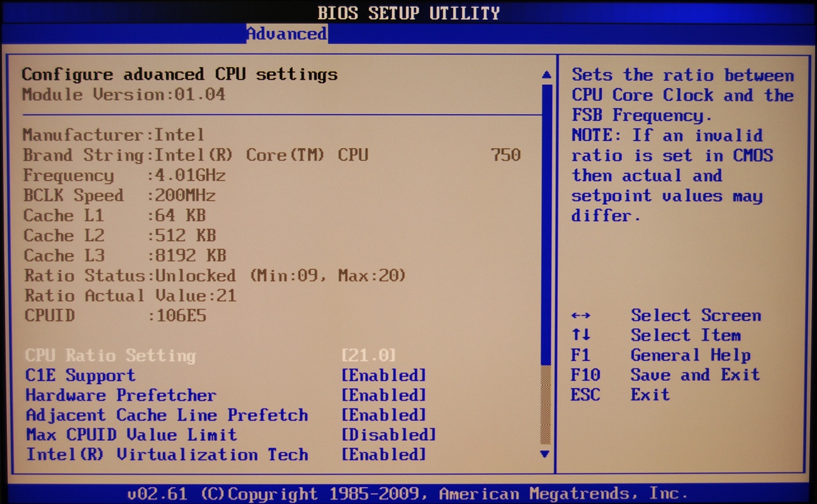Click the blue vertical scrollbar thumb
Viewport: 817px width, 504px height.
(x=546, y=223)
